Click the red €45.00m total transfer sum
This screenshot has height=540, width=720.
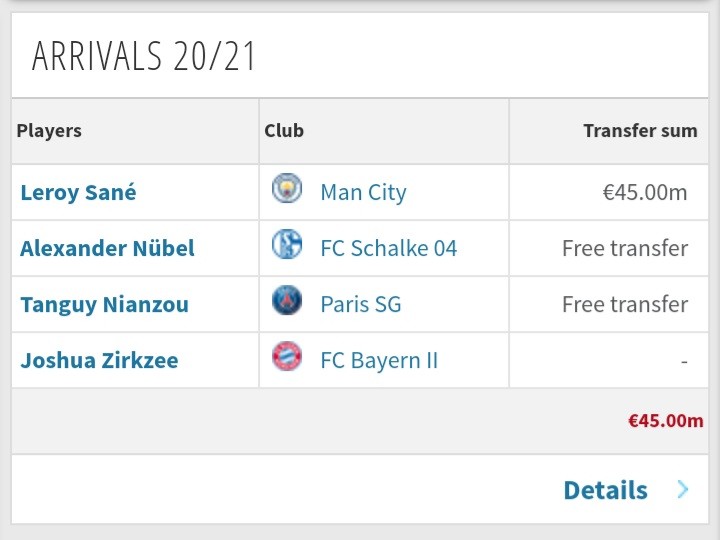click(x=665, y=421)
